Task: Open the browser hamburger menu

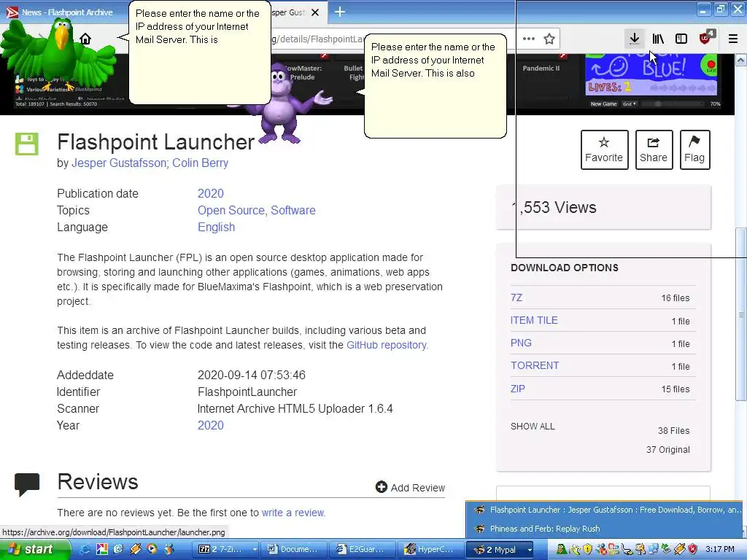Action: (733, 39)
